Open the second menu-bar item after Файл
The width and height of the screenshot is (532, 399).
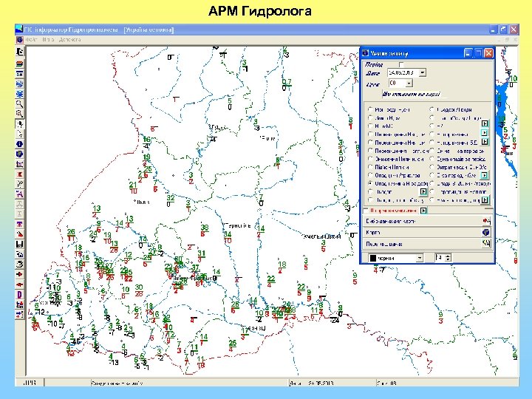[48, 40]
